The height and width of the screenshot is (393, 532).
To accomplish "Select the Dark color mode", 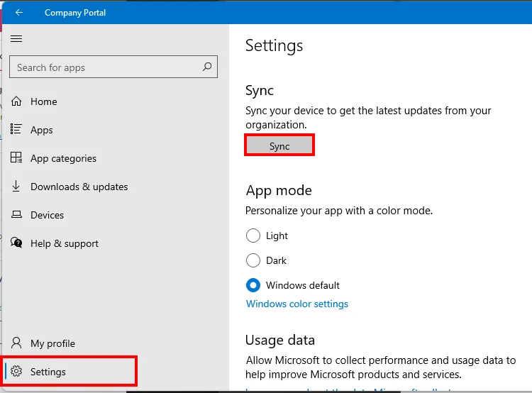I will coord(253,260).
